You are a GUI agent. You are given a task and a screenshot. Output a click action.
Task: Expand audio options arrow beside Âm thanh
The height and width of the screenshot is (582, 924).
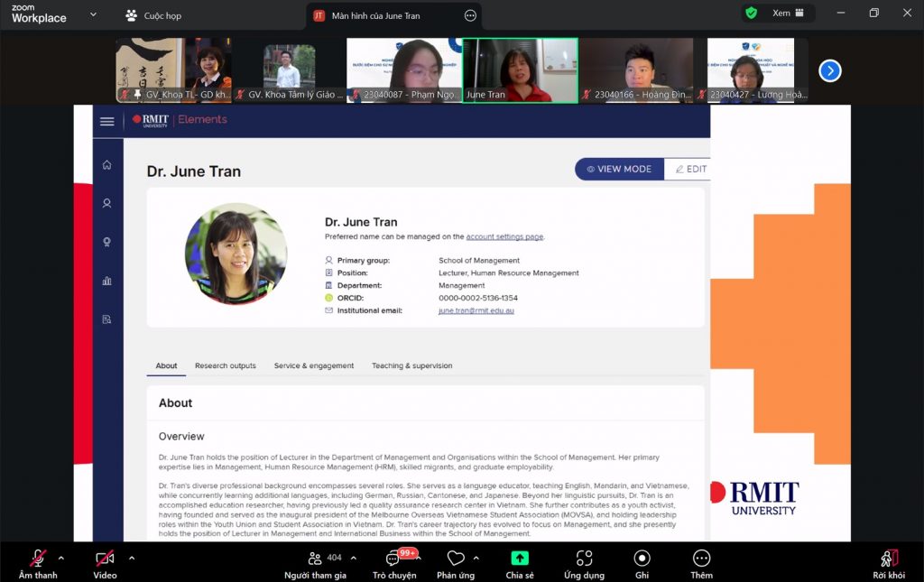pyautogui.click(x=61, y=558)
